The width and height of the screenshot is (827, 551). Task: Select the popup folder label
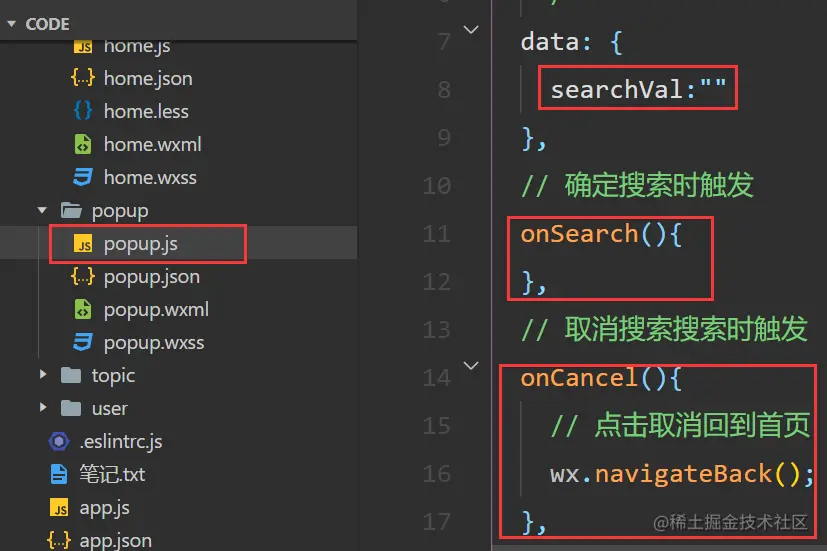[x=120, y=211]
